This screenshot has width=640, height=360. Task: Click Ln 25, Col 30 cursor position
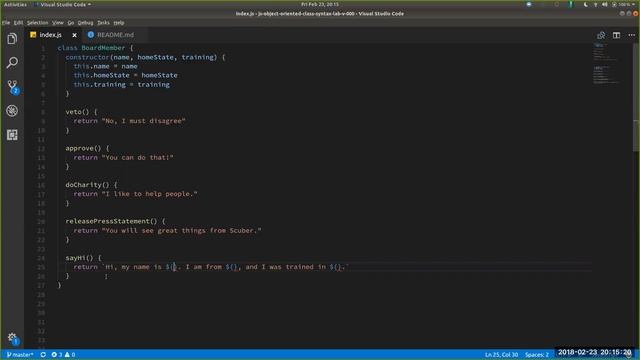pos(501,355)
